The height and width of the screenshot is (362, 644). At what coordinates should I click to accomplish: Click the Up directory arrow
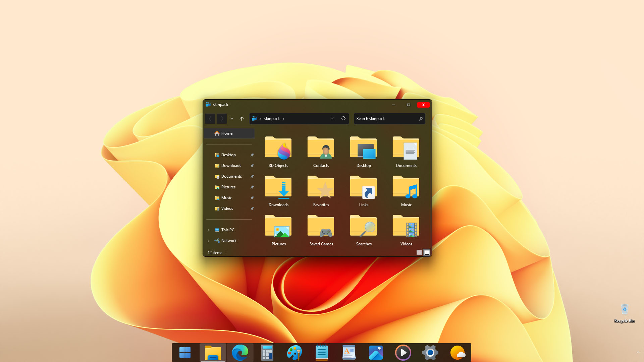coord(241,119)
